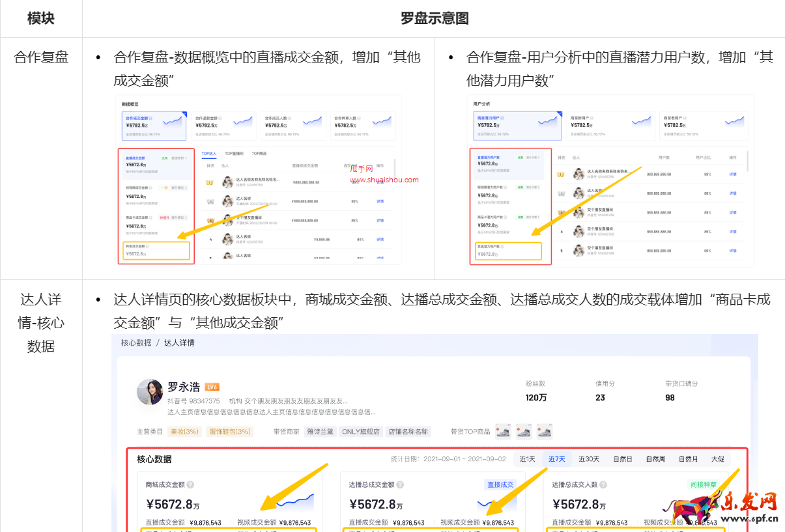Click the 店铺名称名称 merchant tag
This screenshot has height=532, width=785.
pos(408,432)
